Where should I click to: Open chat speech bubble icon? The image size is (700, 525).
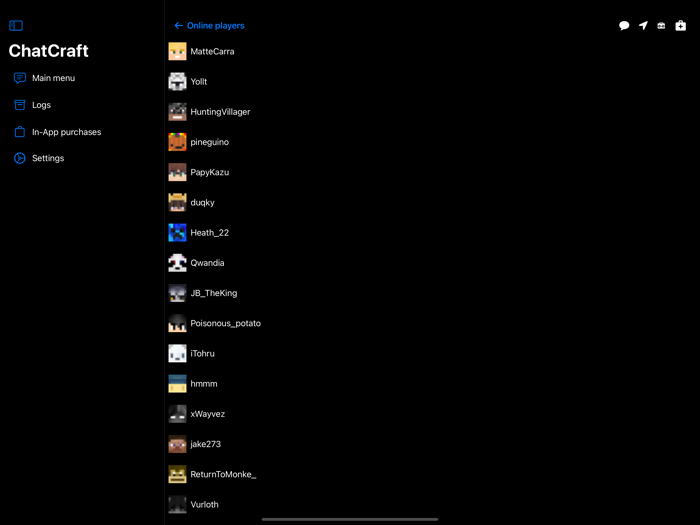[x=624, y=25]
